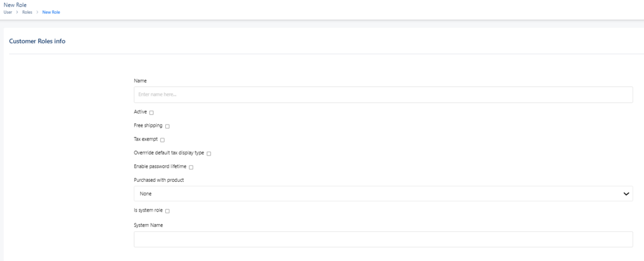Click the New Role breadcrumb item
Viewport: 644px width, 261px height.
[x=51, y=12]
